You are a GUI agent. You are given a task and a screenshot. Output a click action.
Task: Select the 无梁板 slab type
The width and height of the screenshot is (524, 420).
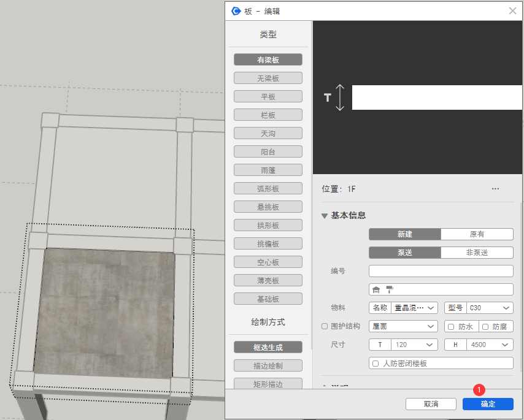268,78
